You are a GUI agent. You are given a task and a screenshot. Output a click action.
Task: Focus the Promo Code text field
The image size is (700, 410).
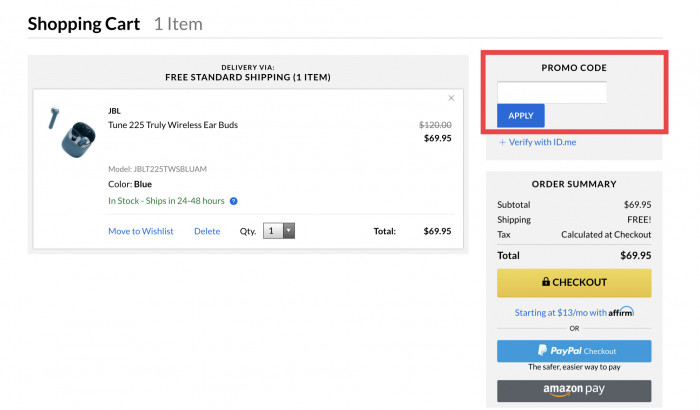(x=551, y=92)
